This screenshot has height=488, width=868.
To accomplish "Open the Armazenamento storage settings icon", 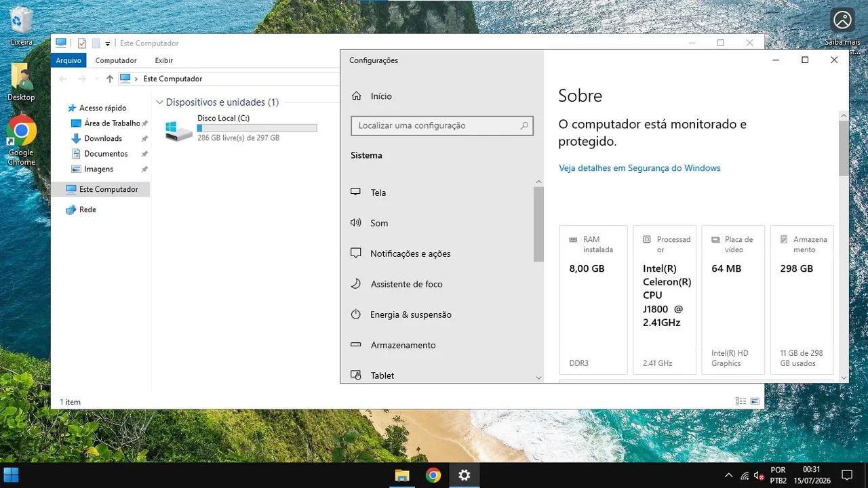I will click(355, 345).
